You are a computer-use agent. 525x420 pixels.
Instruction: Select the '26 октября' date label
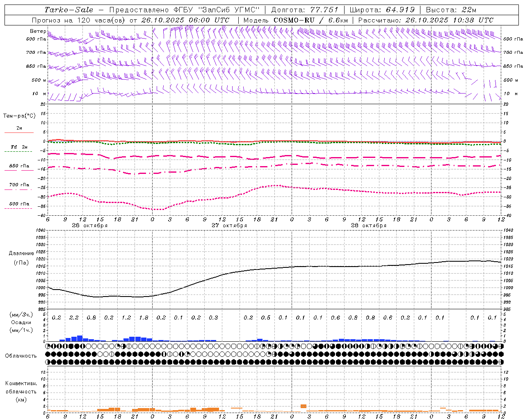coord(89,226)
